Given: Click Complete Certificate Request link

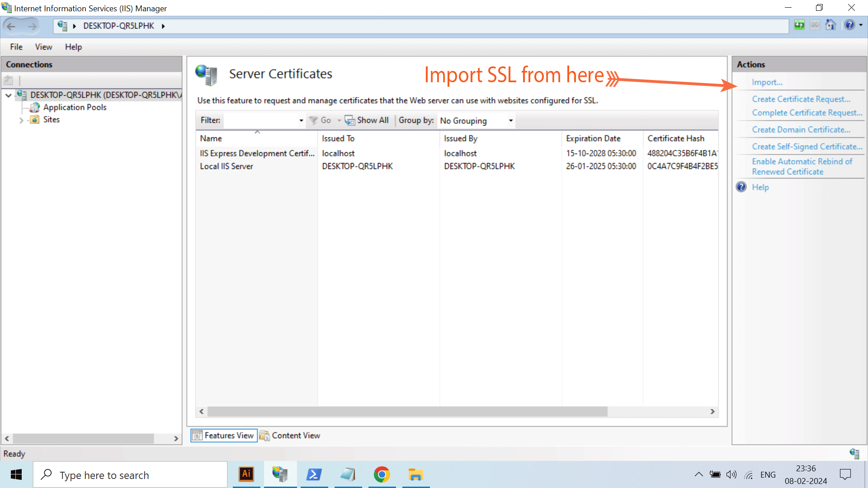Looking at the screenshot, I should pyautogui.click(x=807, y=113).
